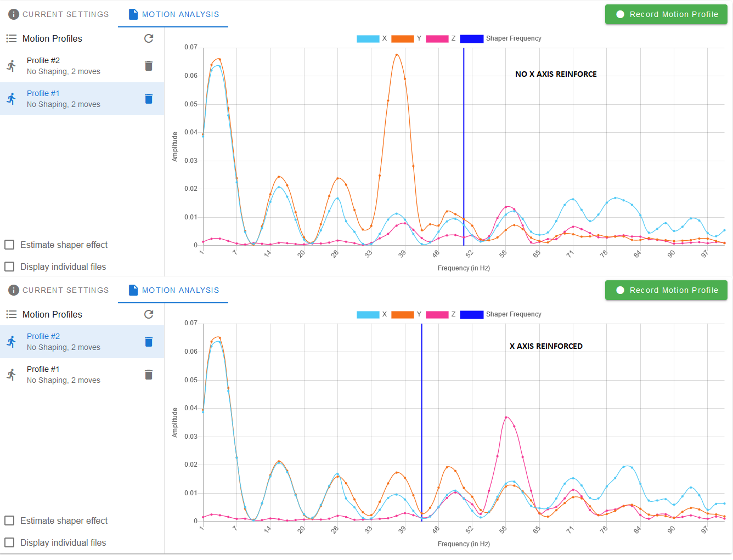Toggle the Z series swatch in the bottom chart legend
The height and width of the screenshot is (560, 733).
click(x=437, y=314)
